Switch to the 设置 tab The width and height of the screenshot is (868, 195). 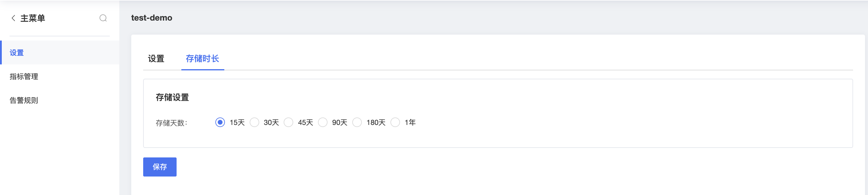click(x=156, y=59)
